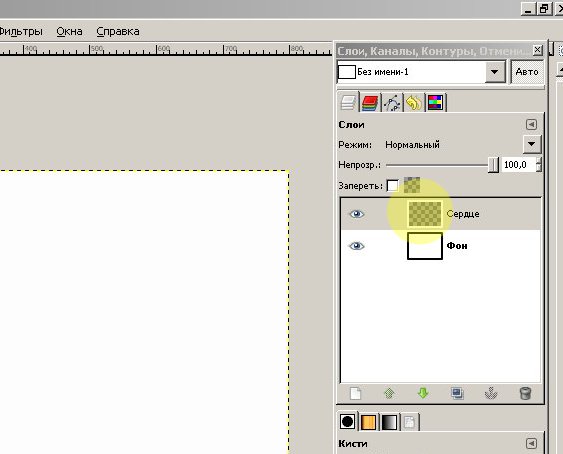Open the Patterns tab icon
This screenshot has width=563, height=454.
click(x=368, y=422)
